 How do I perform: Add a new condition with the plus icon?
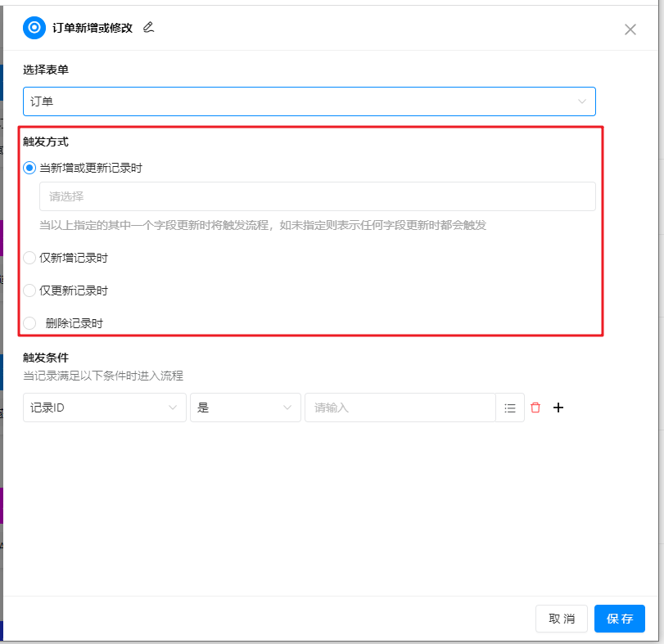[x=558, y=408]
